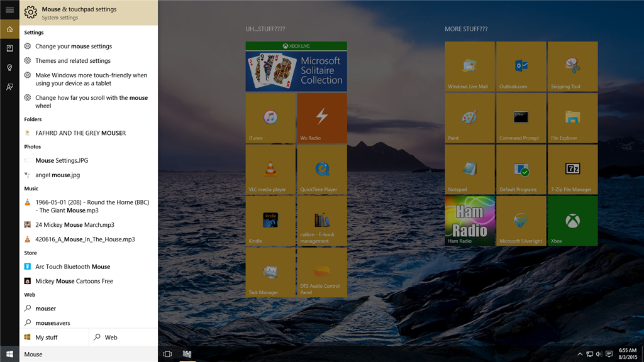Open Microsoft Silverlight tile
The width and height of the screenshot is (644, 362).
(521, 221)
